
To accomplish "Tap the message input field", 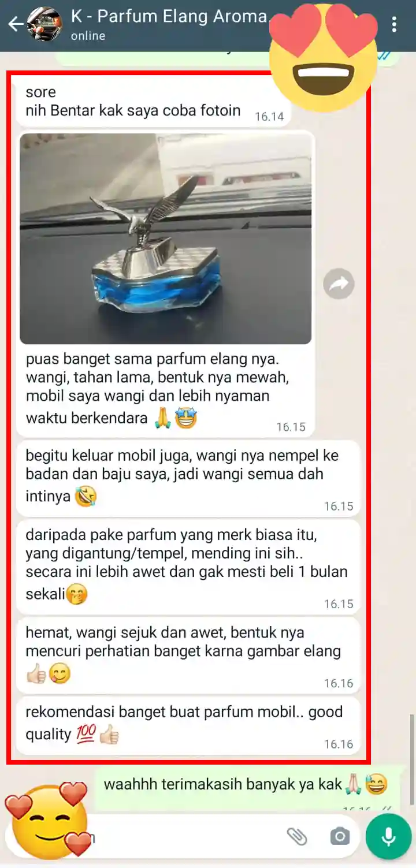I will (x=144, y=836).
